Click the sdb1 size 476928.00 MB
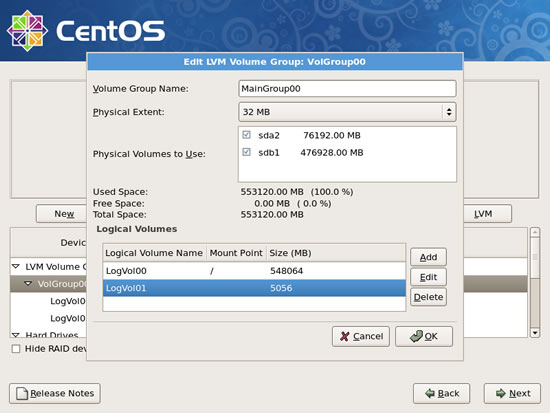Screen dimensions: 550x413 (x=331, y=152)
